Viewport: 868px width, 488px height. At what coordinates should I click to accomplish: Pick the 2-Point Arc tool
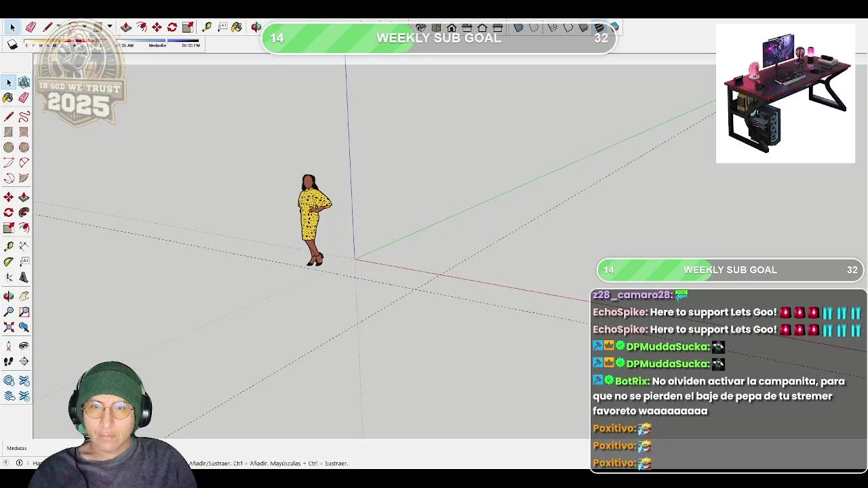point(24,163)
